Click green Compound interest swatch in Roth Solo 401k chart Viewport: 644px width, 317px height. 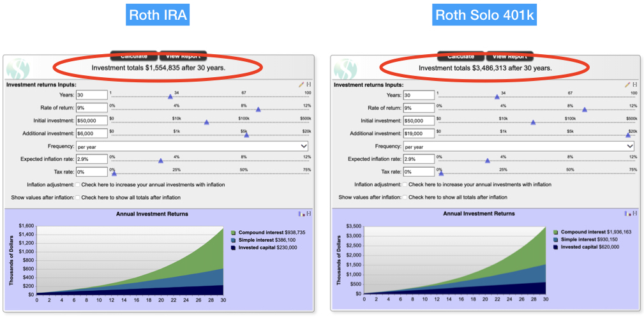coord(556,232)
